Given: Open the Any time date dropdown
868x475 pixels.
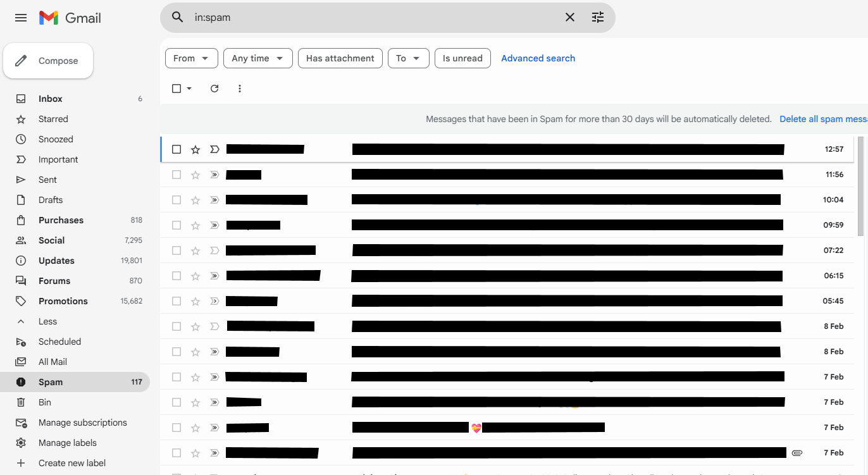Looking at the screenshot, I should 257,58.
